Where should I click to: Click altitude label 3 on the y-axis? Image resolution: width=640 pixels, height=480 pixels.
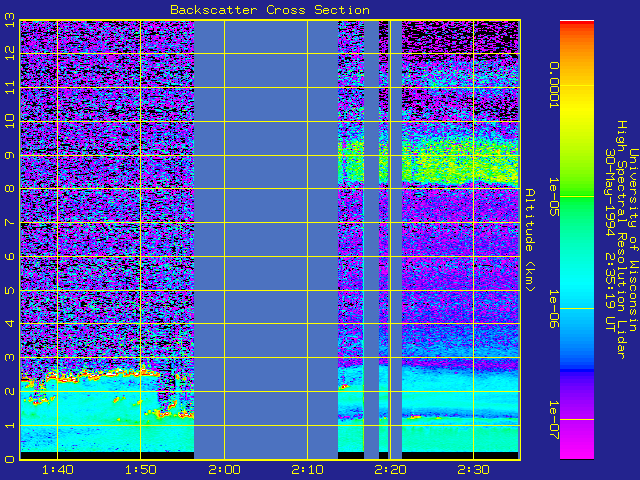(10, 358)
